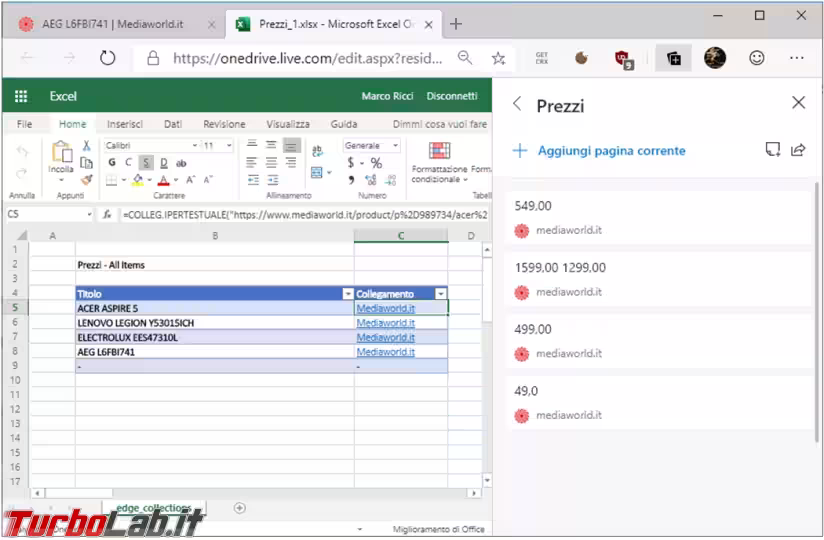Viewport: 824px width, 540px height.
Task: Decrease font size with A down icon
Action: 208,180
